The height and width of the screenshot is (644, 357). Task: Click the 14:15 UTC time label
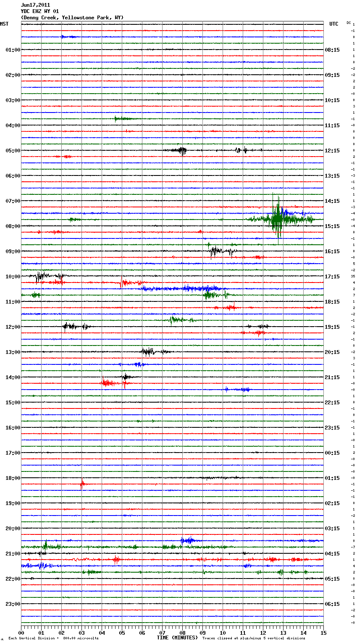pyautogui.click(x=332, y=201)
